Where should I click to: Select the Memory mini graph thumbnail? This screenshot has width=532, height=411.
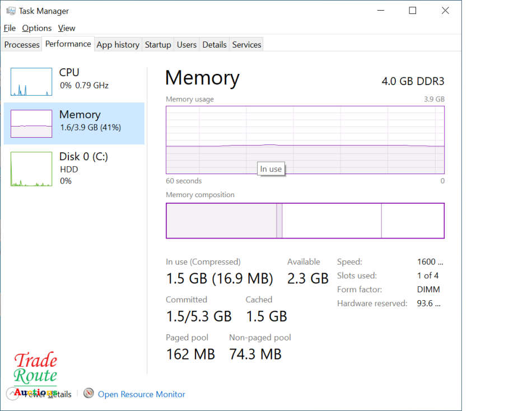click(31, 123)
